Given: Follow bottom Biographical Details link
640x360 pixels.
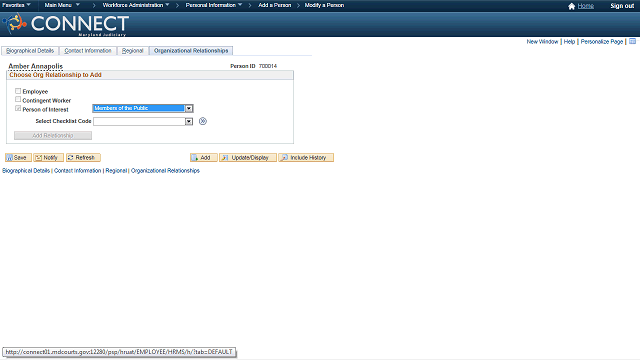Looking at the screenshot, I should pyautogui.click(x=26, y=171).
